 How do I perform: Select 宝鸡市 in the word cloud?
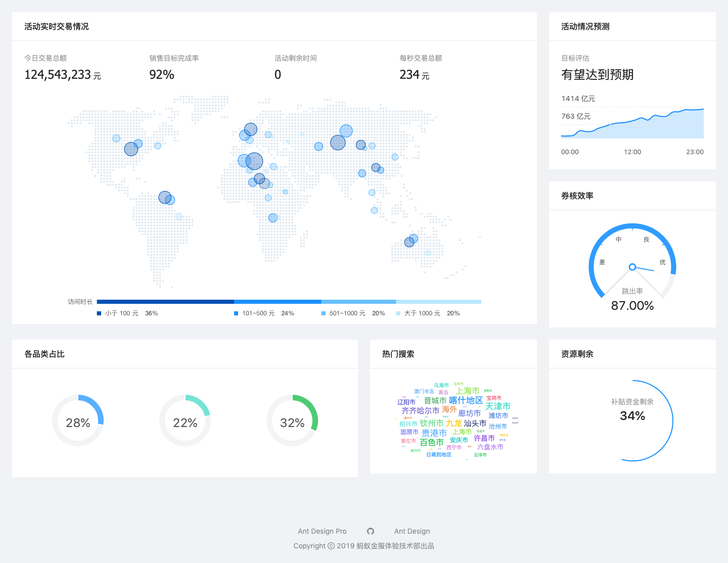point(494,398)
